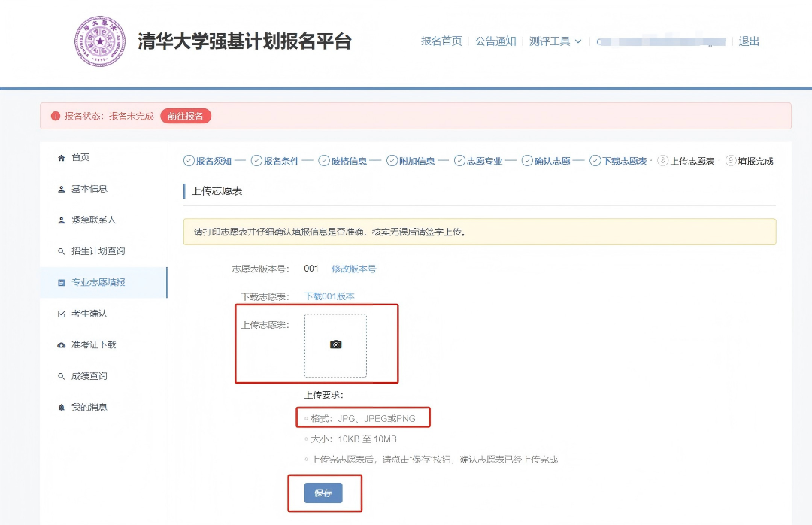
Task: Click the 修改版本号 link
Action: pos(353,269)
